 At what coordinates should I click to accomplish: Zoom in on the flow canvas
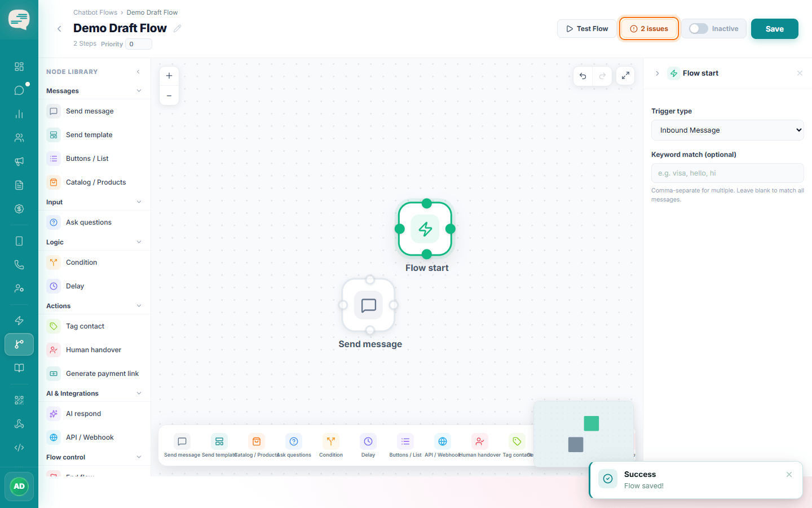(169, 76)
